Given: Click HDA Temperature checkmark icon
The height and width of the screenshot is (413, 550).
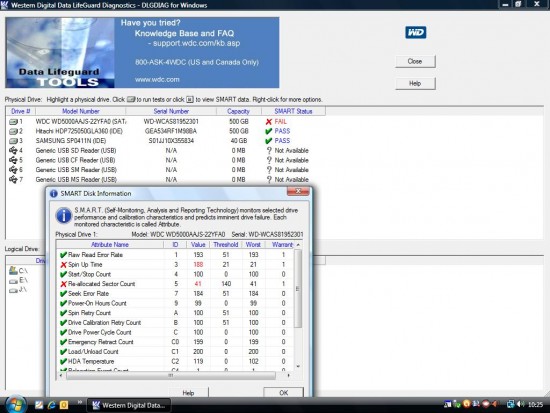Looking at the screenshot, I should (x=63, y=361).
